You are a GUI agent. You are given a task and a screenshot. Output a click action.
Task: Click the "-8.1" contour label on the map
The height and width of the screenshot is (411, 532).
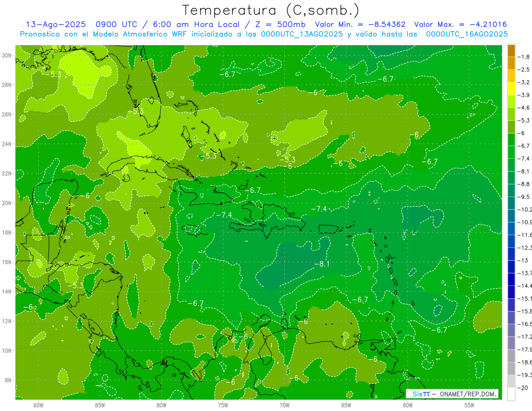pyautogui.click(x=322, y=264)
